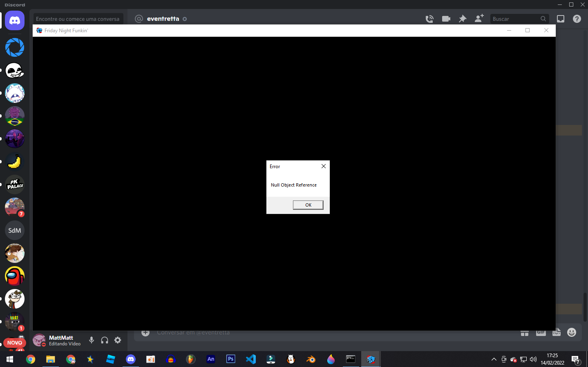Mute your microphone

[91, 340]
